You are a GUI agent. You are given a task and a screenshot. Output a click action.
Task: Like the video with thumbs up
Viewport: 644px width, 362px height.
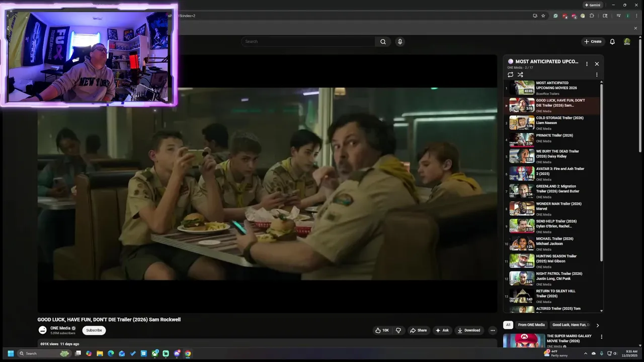click(382, 330)
